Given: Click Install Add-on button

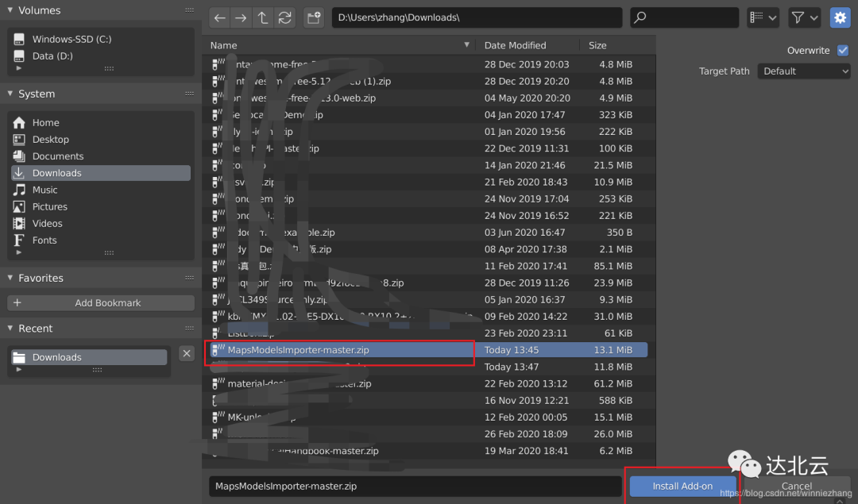Looking at the screenshot, I should pyautogui.click(x=682, y=486).
